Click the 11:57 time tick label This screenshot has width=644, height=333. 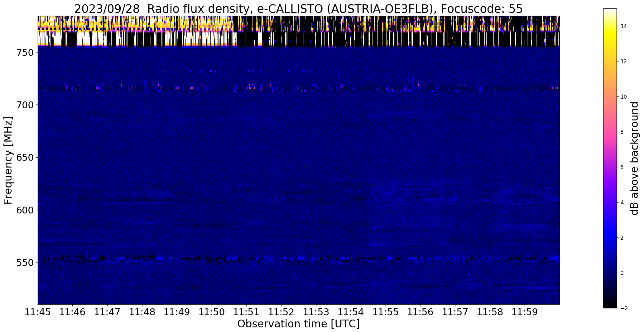coord(455,312)
